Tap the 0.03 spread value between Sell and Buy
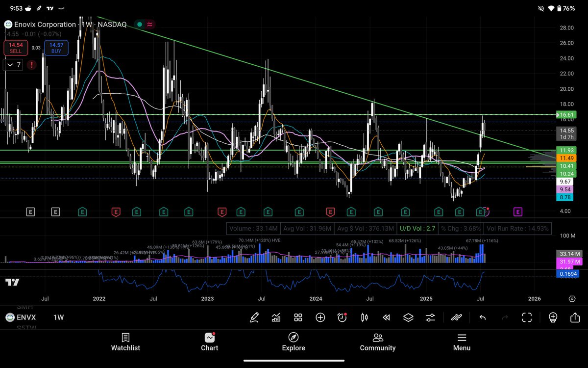588x368 pixels. 36,48
